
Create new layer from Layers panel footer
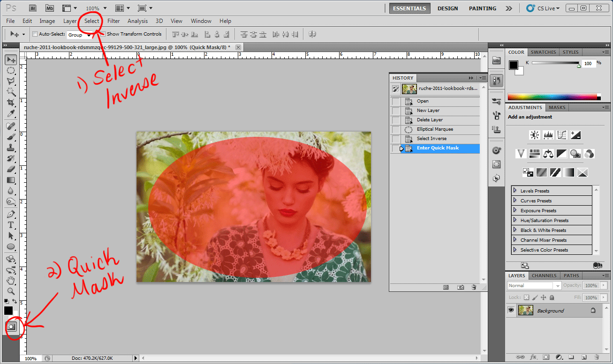583,357
